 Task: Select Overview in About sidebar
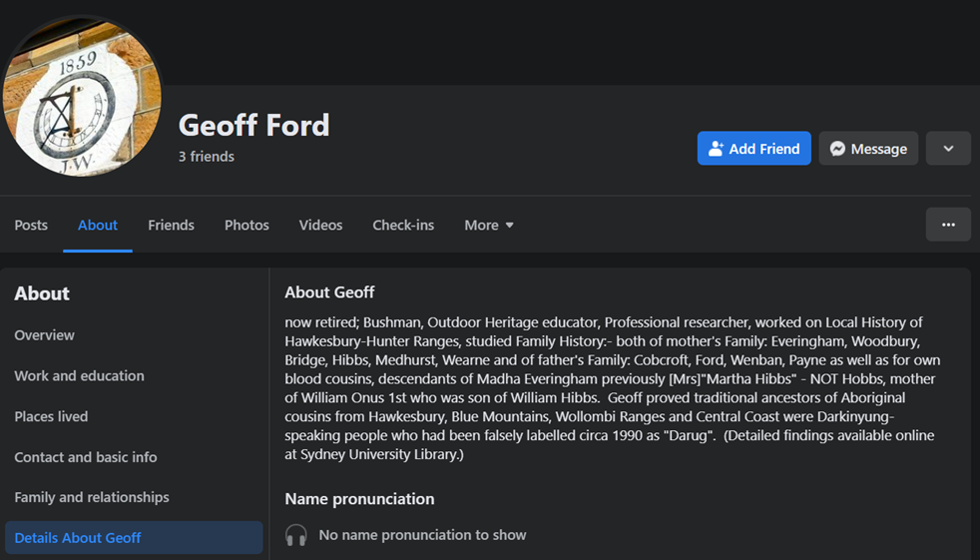45,335
